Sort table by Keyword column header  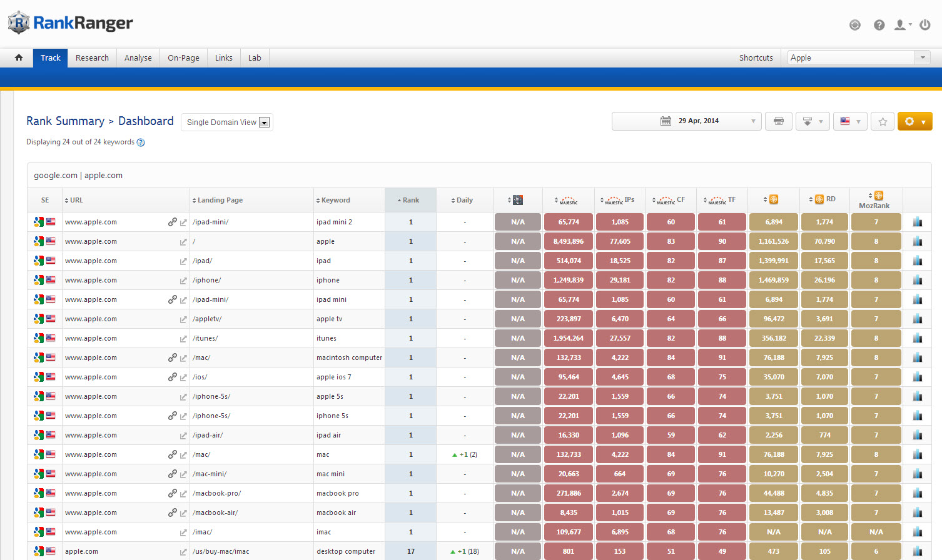pyautogui.click(x=335, y=200)
